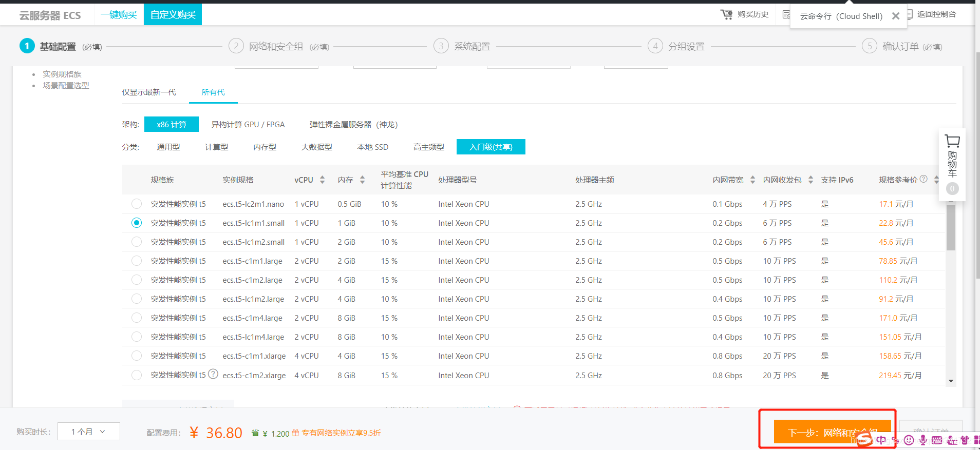Select ecs.t5-lc2m1.nano radio button

(x=137, y=204)
